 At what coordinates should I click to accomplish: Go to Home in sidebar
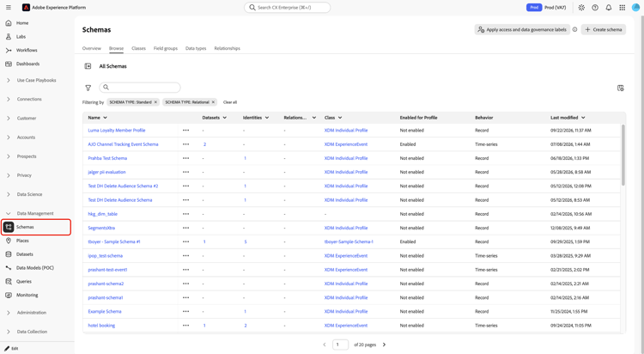click(x=22, y=23)
